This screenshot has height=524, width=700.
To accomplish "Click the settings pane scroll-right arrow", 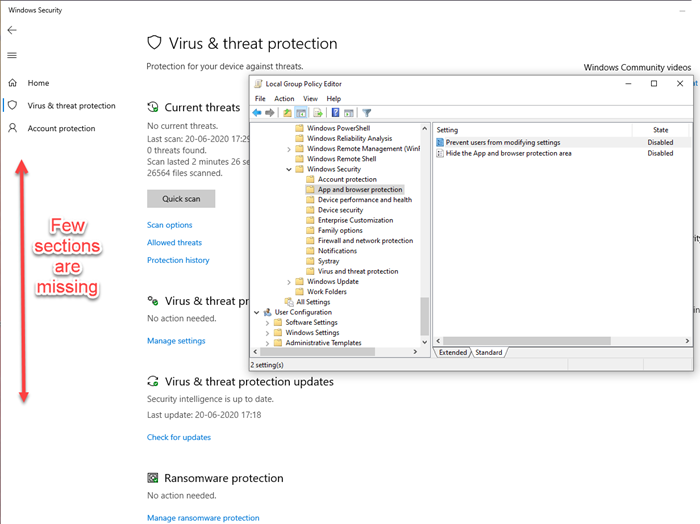I will point(687,341).
